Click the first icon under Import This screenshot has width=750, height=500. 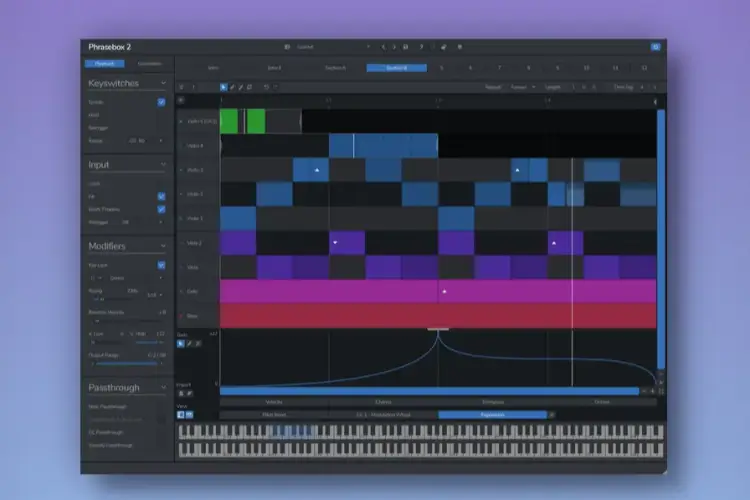coord(181,393)
